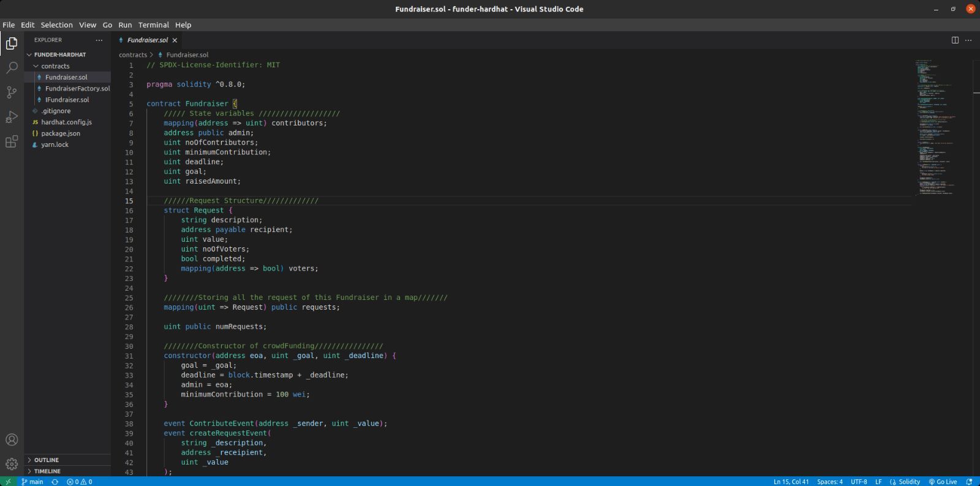Screen dimensions: 980x486
Task: Open the Search view in the activity bar
Action: tap(12, 68)
